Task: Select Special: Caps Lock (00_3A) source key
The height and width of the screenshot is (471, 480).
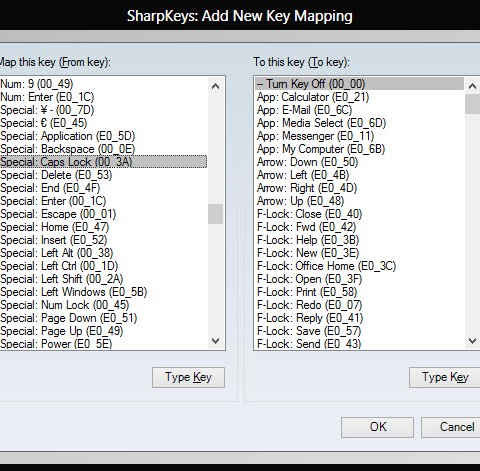Action: (x=103, y=162)
